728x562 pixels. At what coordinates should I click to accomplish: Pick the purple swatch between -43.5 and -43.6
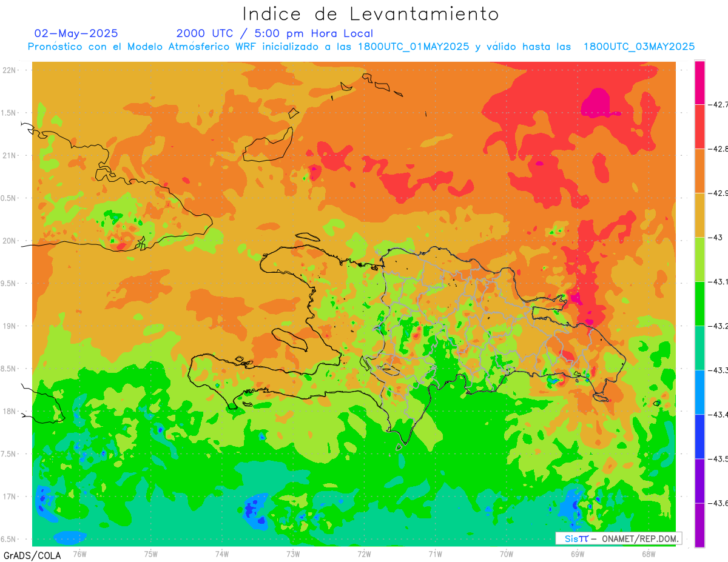[699, 480]
